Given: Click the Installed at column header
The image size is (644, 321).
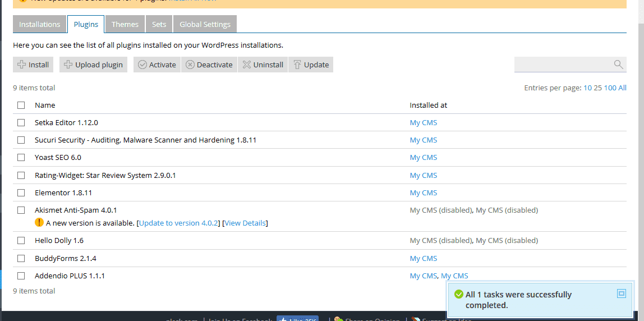Looking at the screenshot, I should coord(429,105).
